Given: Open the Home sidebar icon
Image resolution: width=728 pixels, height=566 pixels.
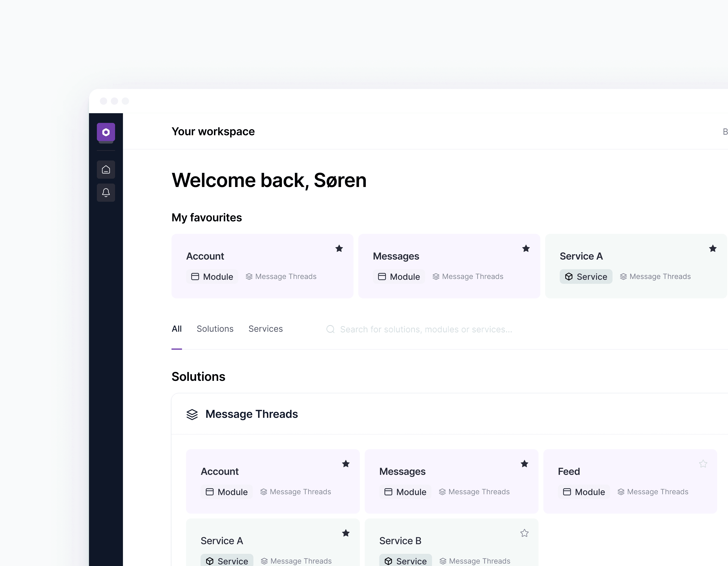Looking at the screenshot, I should point(106,170).
